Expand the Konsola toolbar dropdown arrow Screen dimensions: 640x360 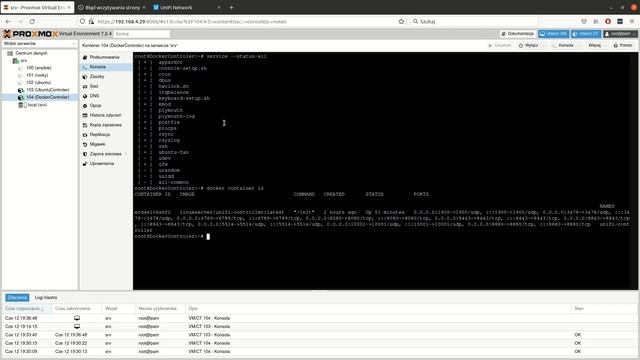pyautogui.click(x=579, y=45)
